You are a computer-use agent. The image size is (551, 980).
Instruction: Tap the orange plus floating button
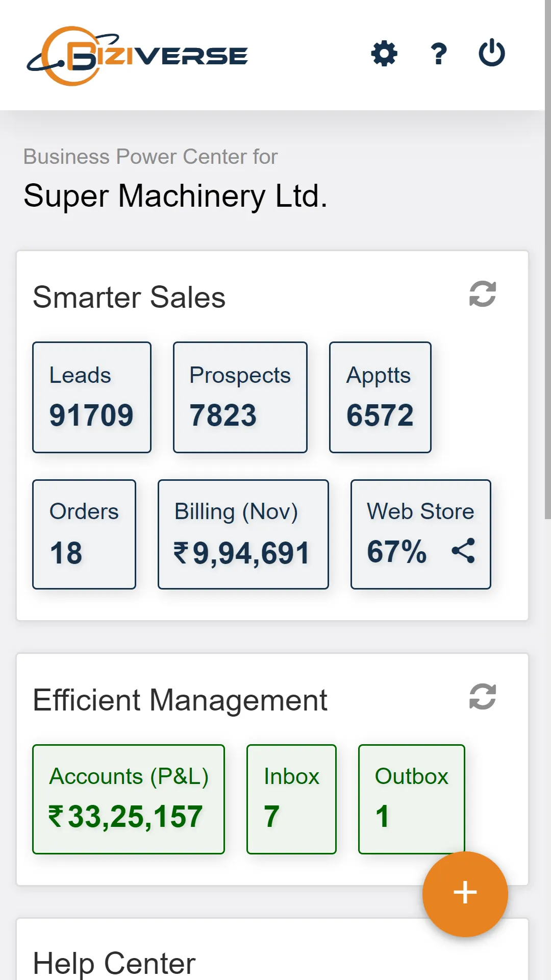pos(465,894)
